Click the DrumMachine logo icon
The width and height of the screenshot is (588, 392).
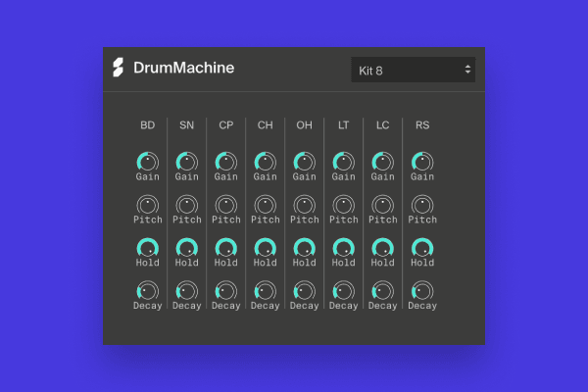pos(119,69)
